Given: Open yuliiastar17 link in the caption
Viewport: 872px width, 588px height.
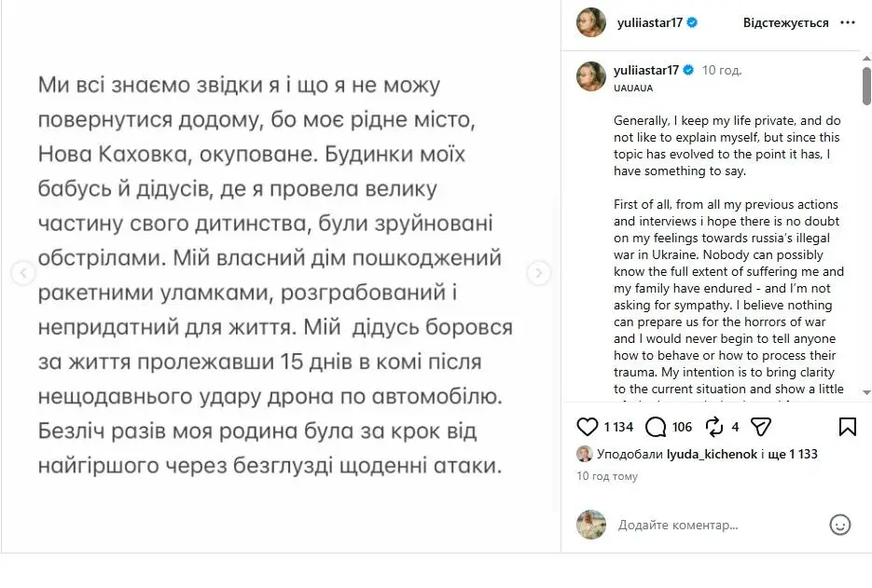Looking at the screenshot, I should click(646, 70).
